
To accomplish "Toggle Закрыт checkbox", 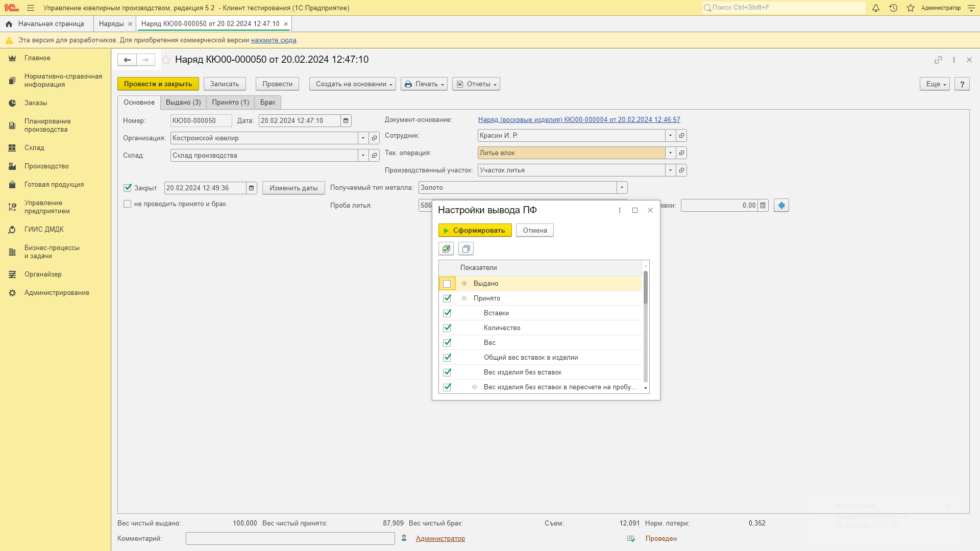I will tap(128, 188).
